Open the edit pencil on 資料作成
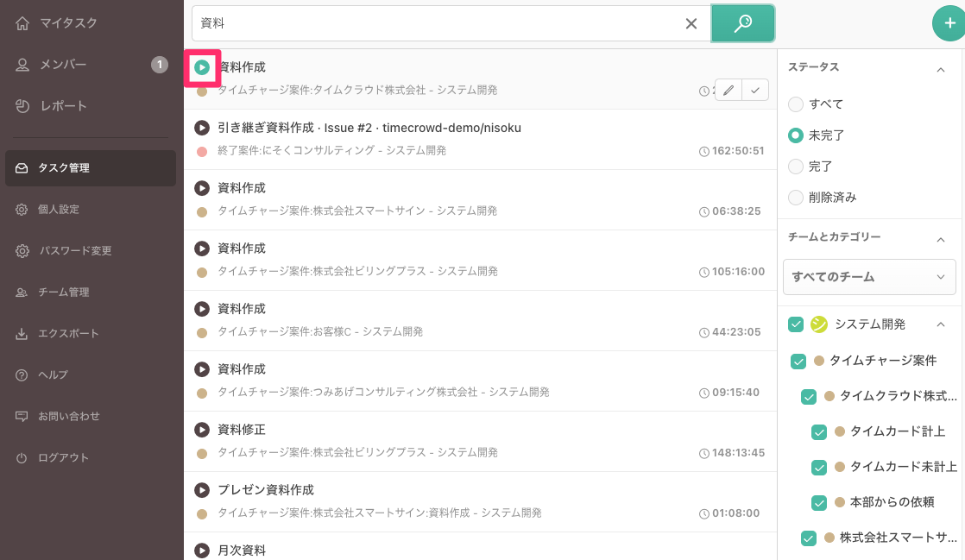The height and width of the screenshot is (560, 965). coord(728,89)
